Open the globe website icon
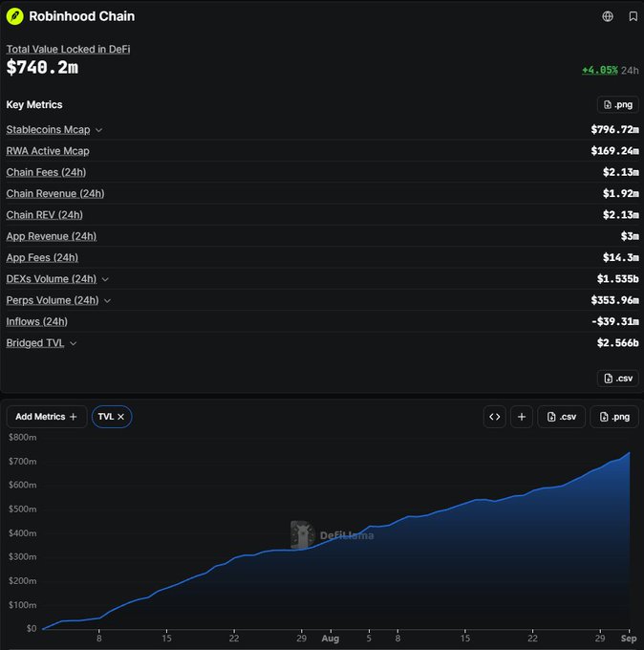Image resolution: width=644 pixels, height=650 pixels. click(608, 16)
